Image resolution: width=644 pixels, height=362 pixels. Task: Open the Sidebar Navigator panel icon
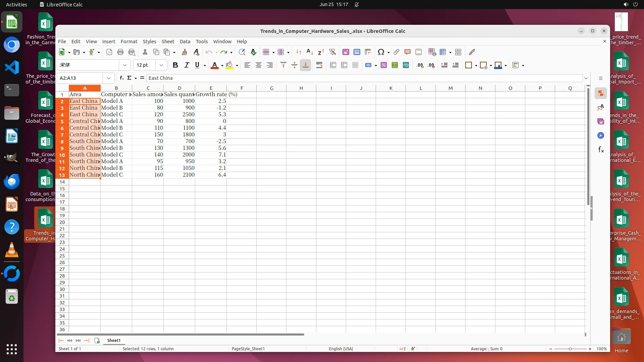601,135
